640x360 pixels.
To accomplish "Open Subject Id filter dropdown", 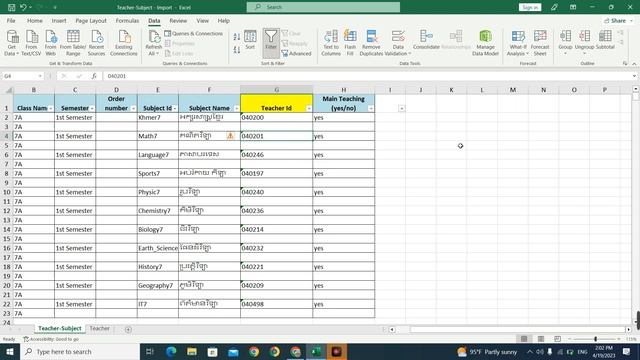I will pos(175,108).
